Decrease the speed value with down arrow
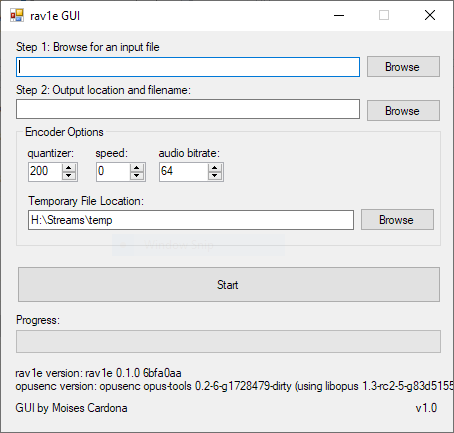This screenshot has height=433, width=454. tap(137, 176)
